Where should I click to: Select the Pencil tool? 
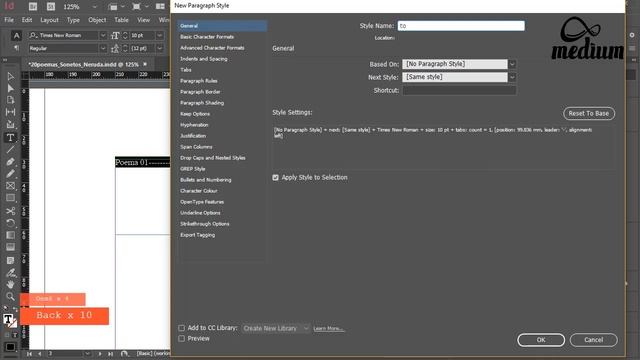(11, 174)
